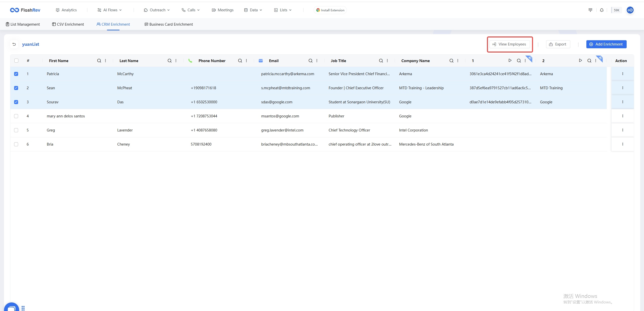Click the Export button

click(x=558, y=44)
